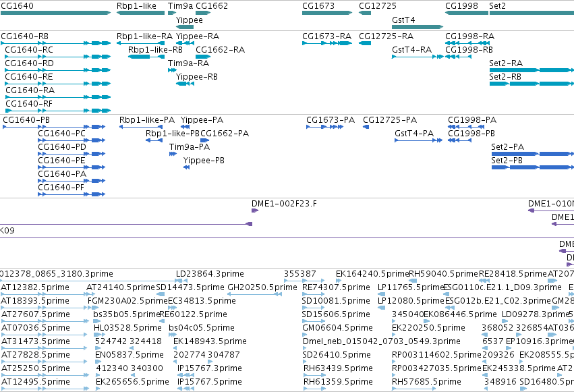Viewport: 574px width, 392px height.
Task: Click protein CG1662-PA
Action: tap(204, 140)
